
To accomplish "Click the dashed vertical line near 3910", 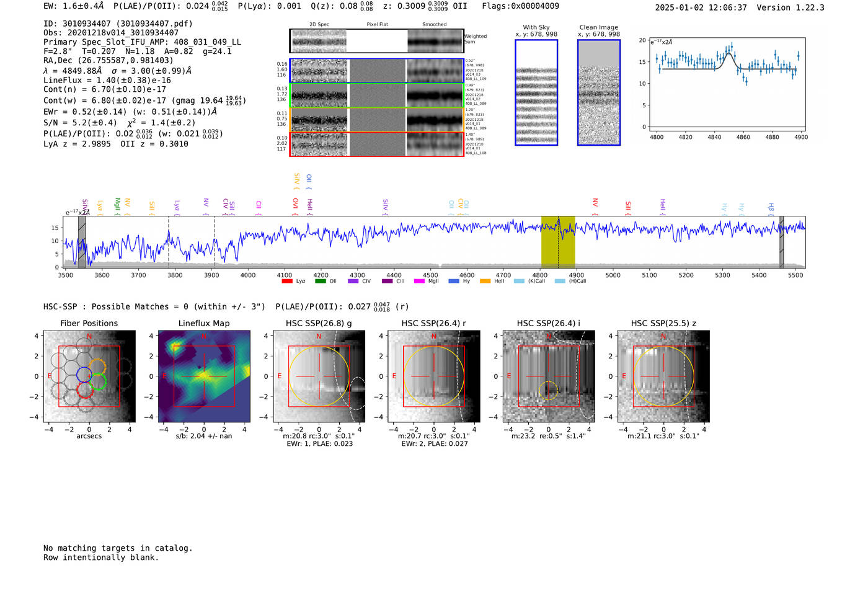I will [x=215, y=242].
